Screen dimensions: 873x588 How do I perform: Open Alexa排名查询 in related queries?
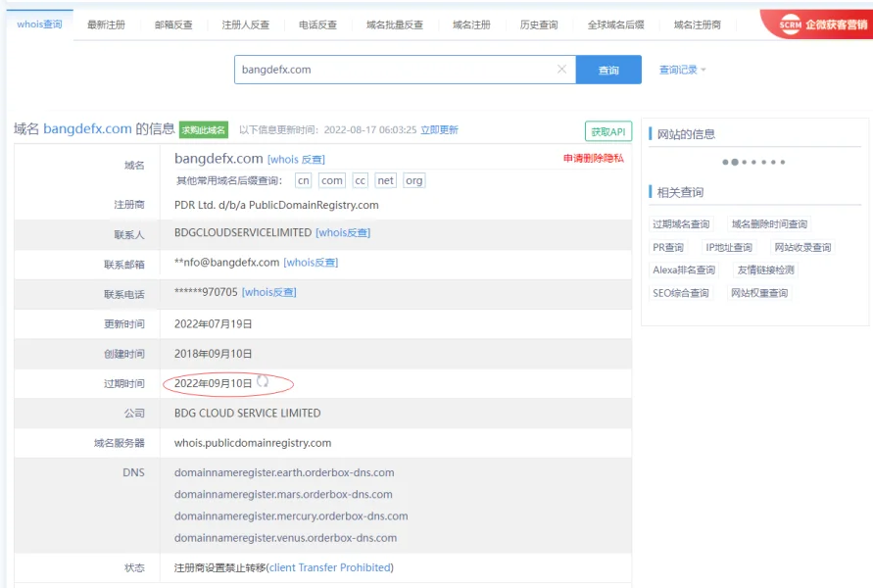pyautogui.click(x=686, y=269)
